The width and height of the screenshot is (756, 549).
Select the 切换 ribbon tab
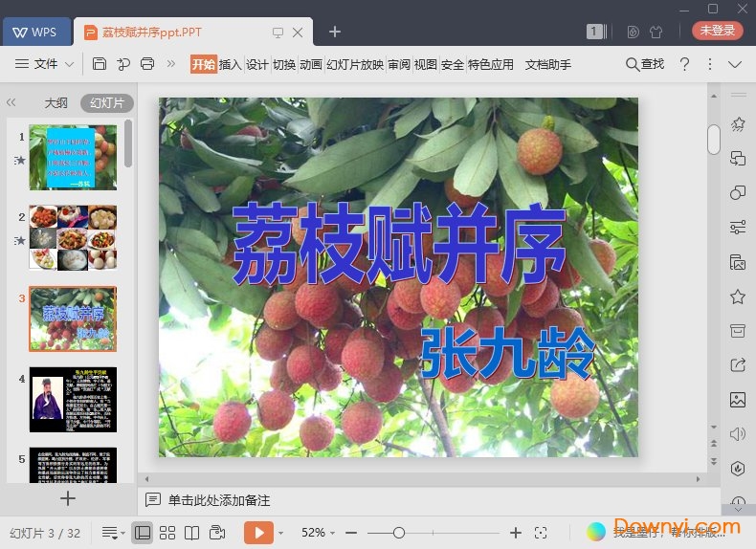[x=284, y=64]
